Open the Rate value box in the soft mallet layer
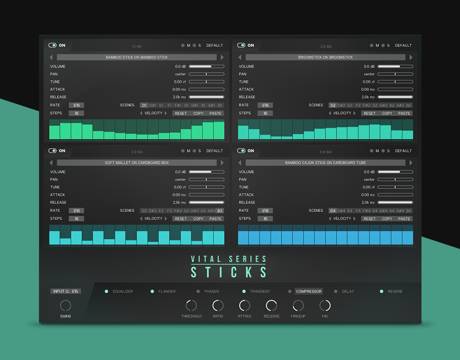Viewport: 460px width, 360px height. click(76, 211)
